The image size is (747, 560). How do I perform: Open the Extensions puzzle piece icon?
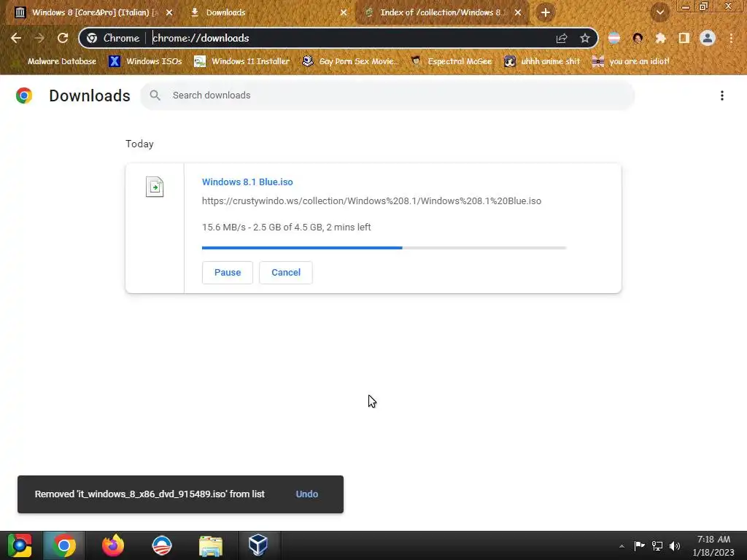coord(661,38)
